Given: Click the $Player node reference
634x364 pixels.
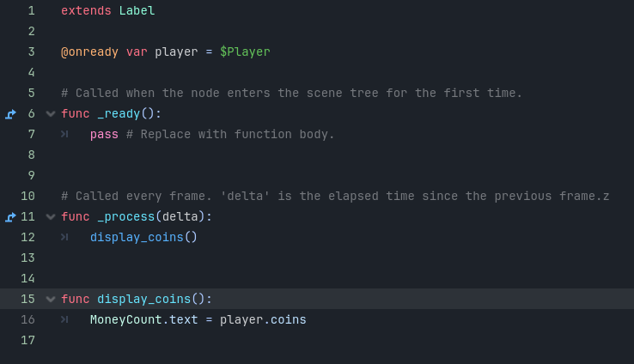Looking at the screenshot, I should click(x=245, y=52).
